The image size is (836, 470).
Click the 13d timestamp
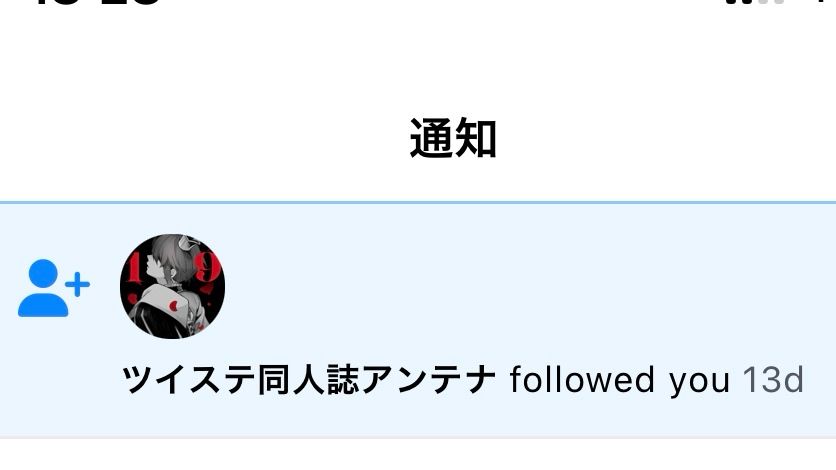[x=773, y=379]
